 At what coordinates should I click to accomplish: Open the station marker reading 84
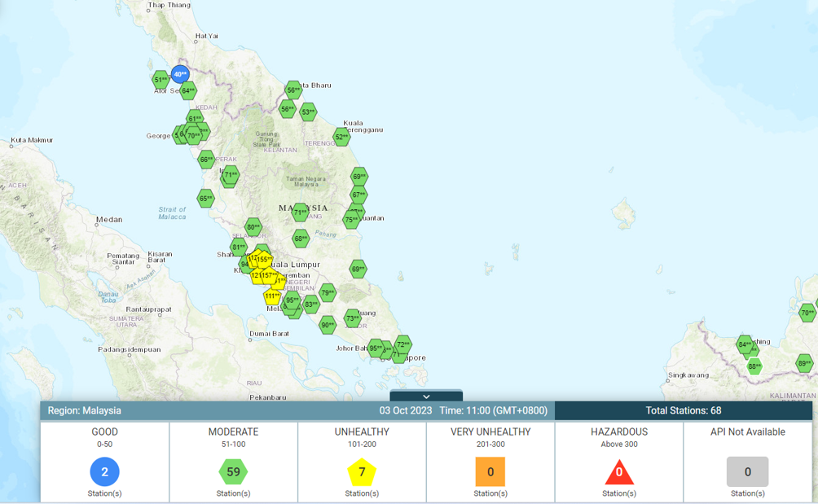point(745,344)
